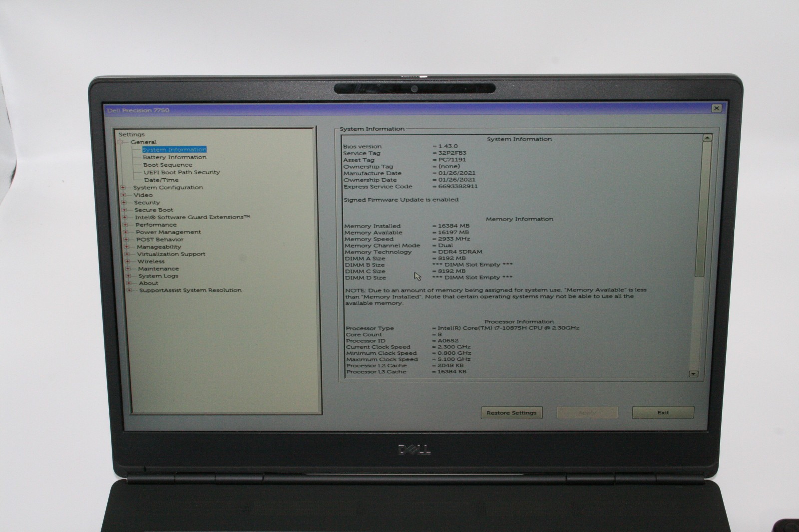Expand the System Logs node
The width and height of the screenshot is (799, 532).
coord(129,276)
